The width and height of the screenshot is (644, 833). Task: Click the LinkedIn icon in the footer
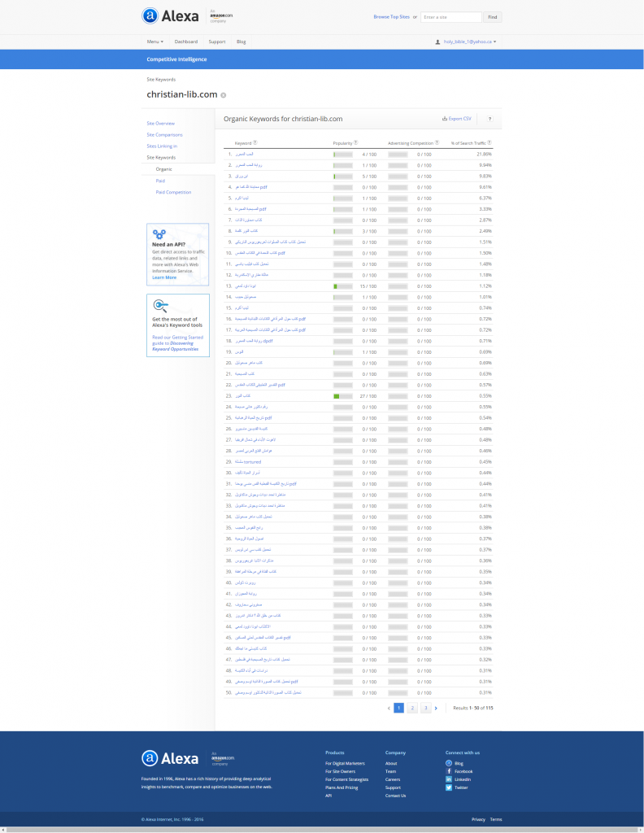tap(449, 779)
